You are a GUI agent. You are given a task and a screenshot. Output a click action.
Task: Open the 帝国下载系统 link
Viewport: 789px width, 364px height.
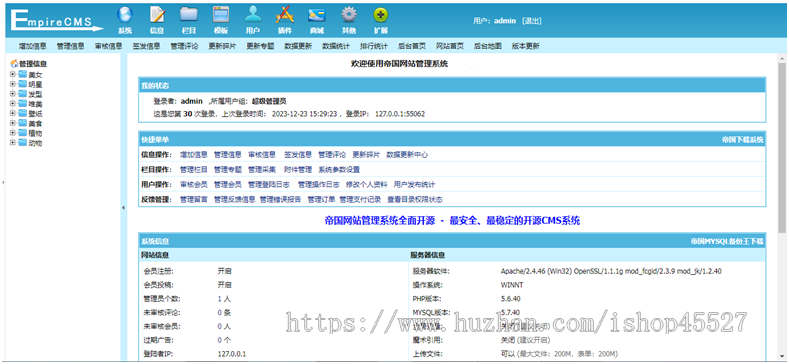click(742, 139)
